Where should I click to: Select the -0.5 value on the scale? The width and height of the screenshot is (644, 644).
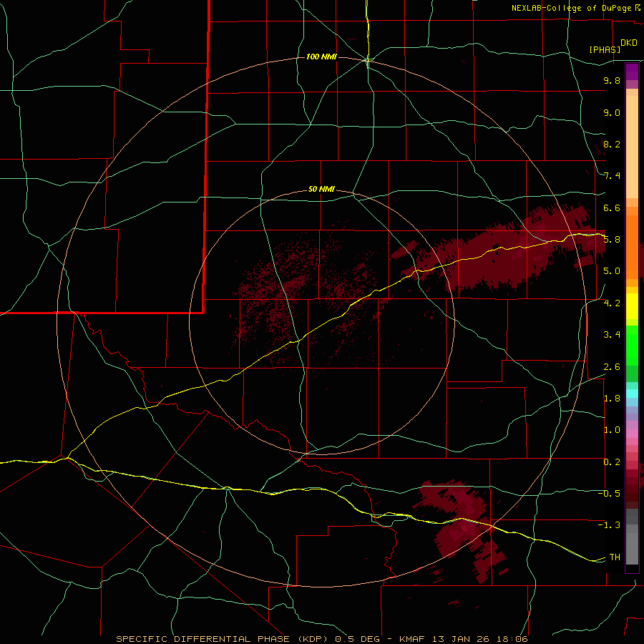609,494
